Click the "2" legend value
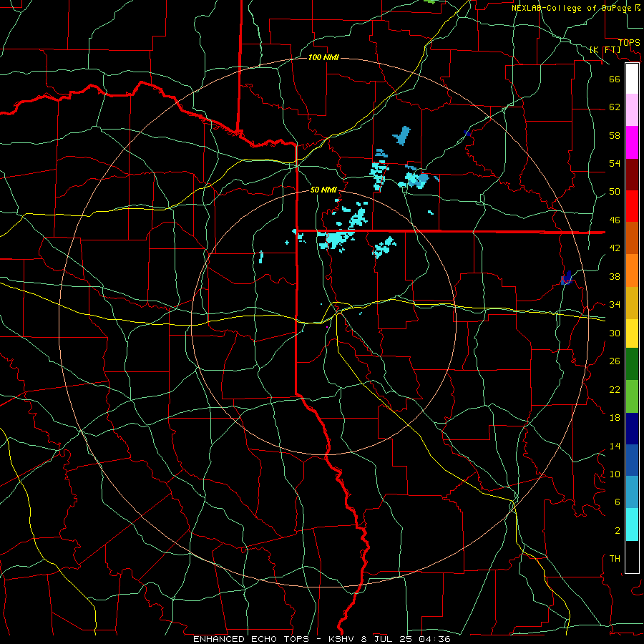 click(618, 531)
